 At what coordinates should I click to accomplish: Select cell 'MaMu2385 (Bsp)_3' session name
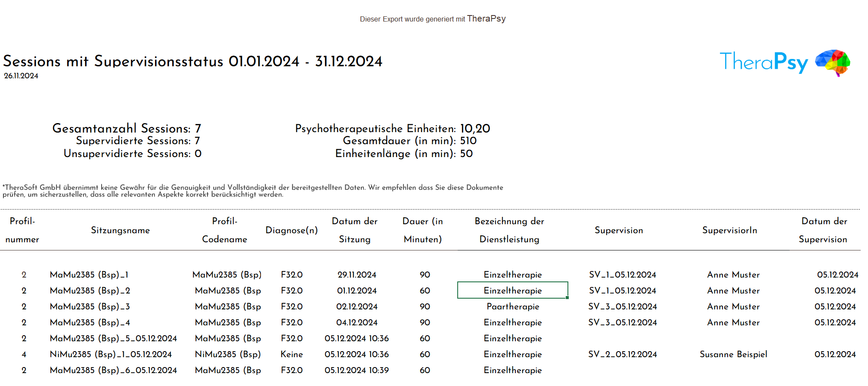[x=90, y=307]
